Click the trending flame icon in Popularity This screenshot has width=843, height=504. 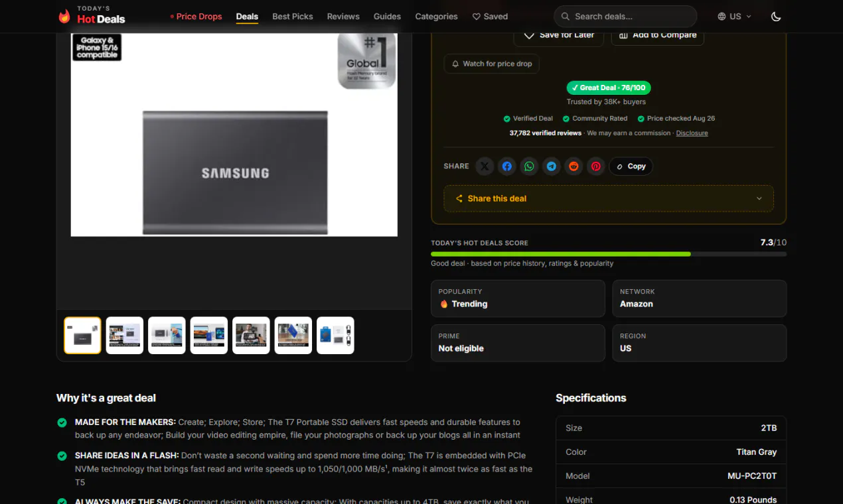pos(444,304)
